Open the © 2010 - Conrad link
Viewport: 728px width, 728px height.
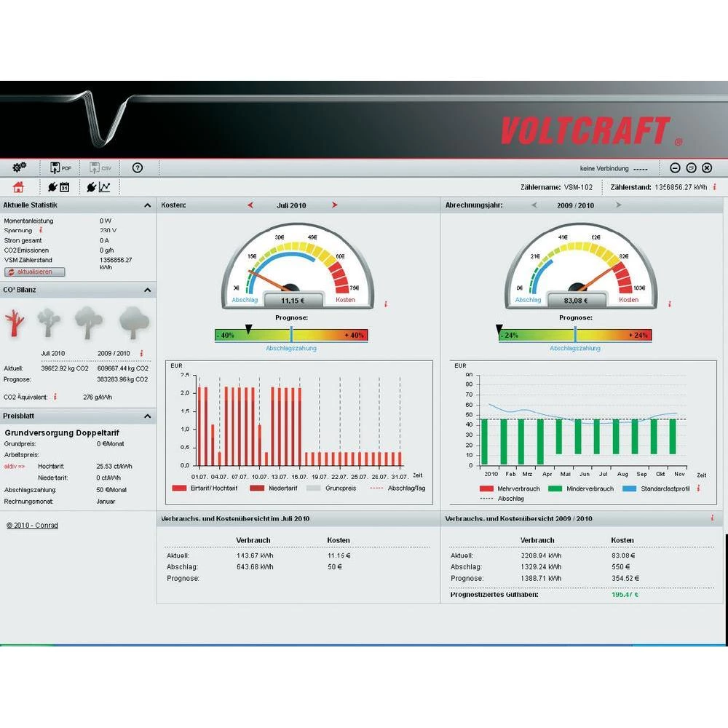coord(32,525)
